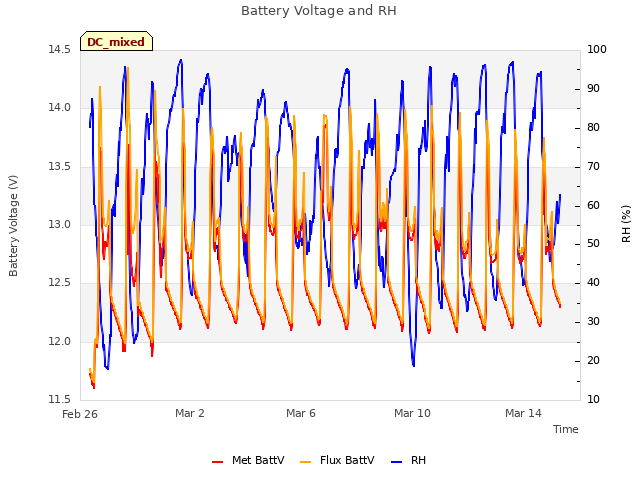Viewport: 640px width, 480px height.
Task: Click the 100 RH tick label
Action: pyautogui.click(x=597, y=49)
